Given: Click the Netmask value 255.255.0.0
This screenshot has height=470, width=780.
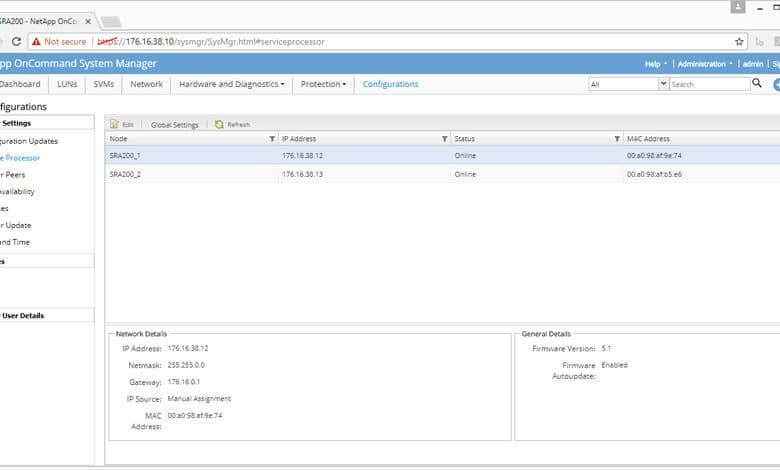Looking at the screenshot, I should click(186, 365).
